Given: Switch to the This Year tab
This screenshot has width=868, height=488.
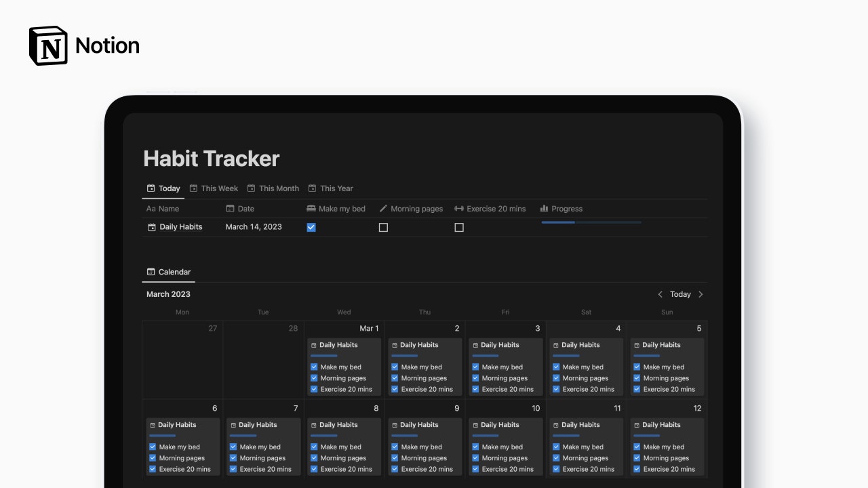Looking at the screenshot, I should click(x=330, y=188).
